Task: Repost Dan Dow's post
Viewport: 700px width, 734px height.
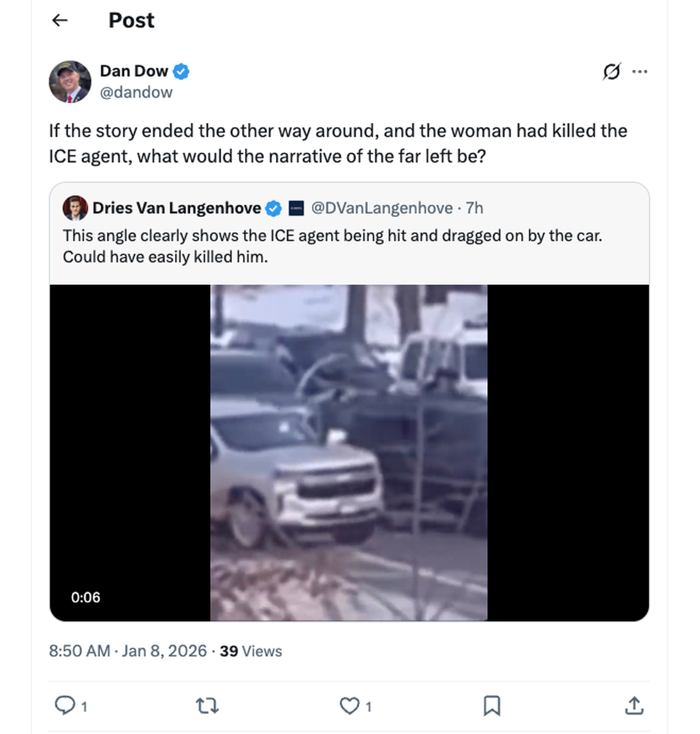Action: (x=207, y=706)
